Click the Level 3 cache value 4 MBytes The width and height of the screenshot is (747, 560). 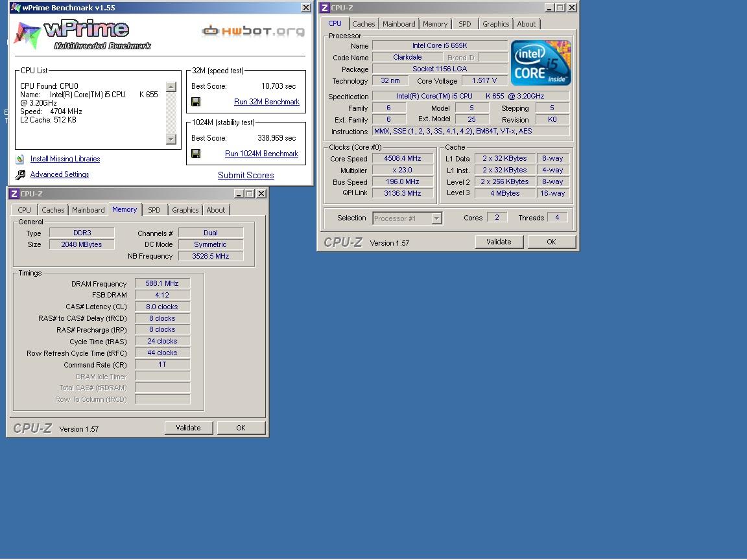505,193
